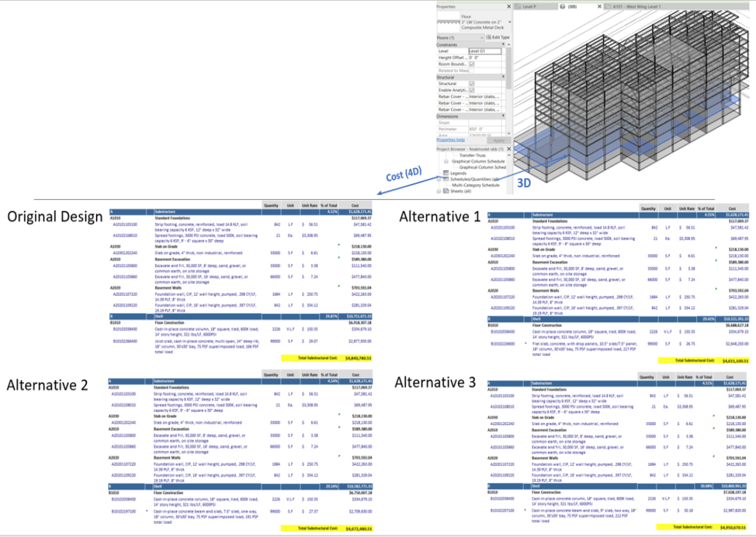This screenshot has height=537, width=756.
Task: Uncheck the Structural checkbox
Action: point(472,84)
